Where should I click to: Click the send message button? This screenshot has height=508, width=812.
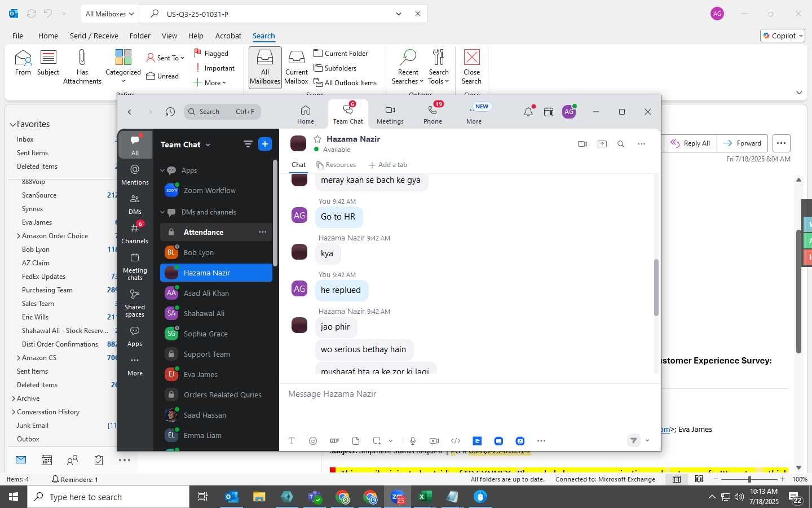(634, 440)
